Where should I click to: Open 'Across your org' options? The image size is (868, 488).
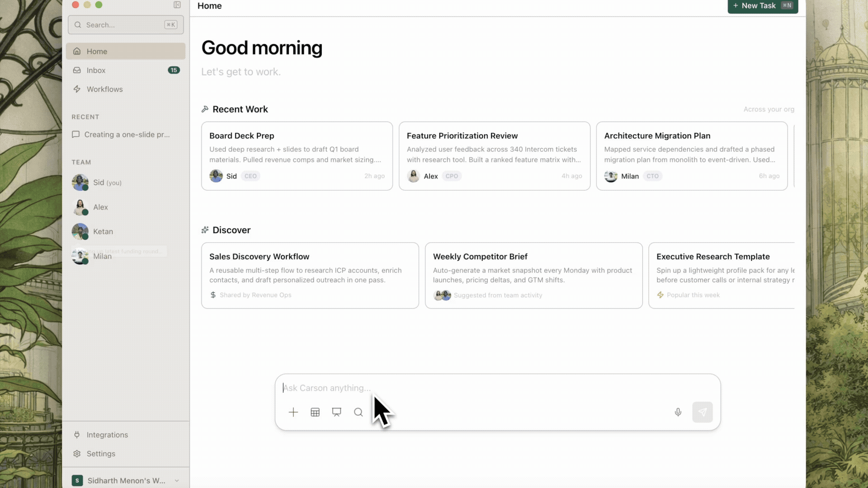[x=769, y=109]
